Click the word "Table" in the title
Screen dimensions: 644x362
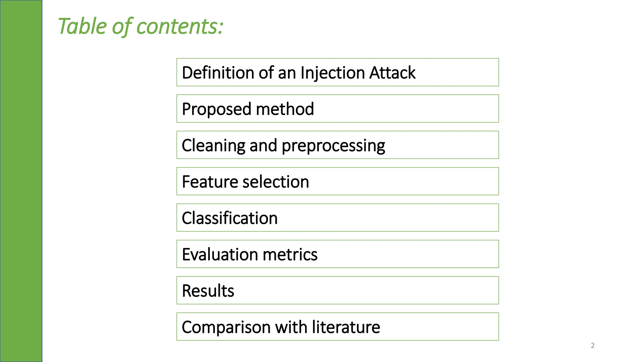(x=82, y=26)
